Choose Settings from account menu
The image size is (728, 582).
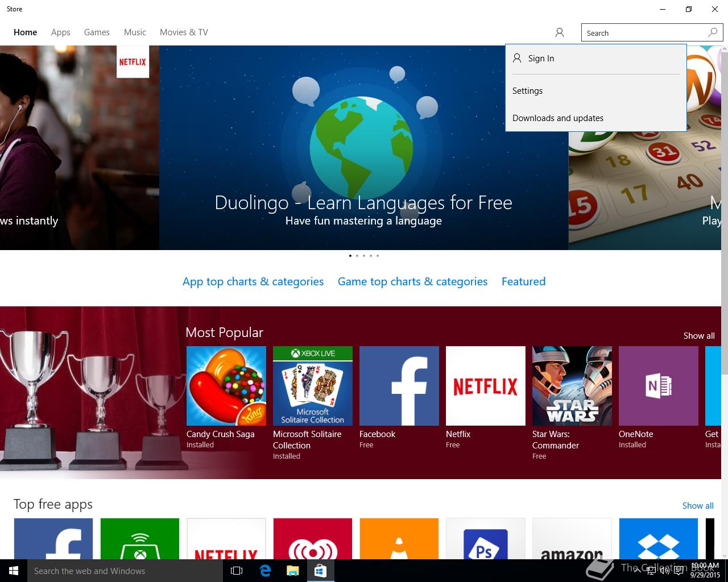(596, 91)
